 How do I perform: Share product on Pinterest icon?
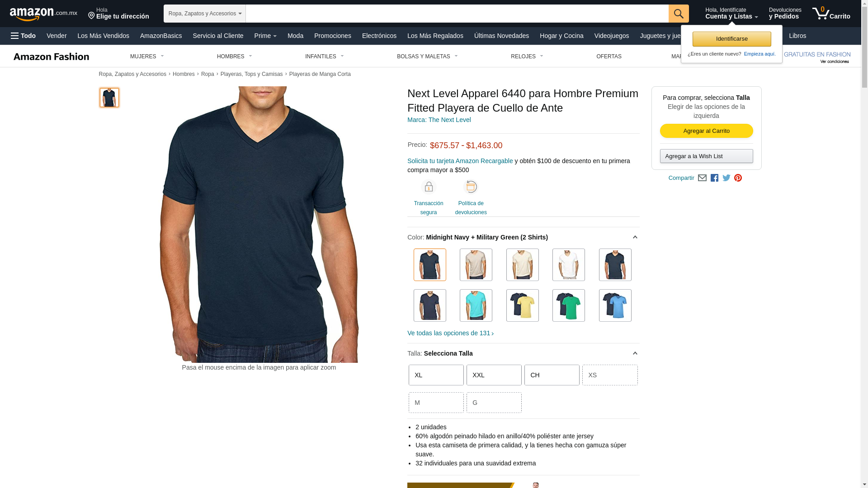pos(738,178)
